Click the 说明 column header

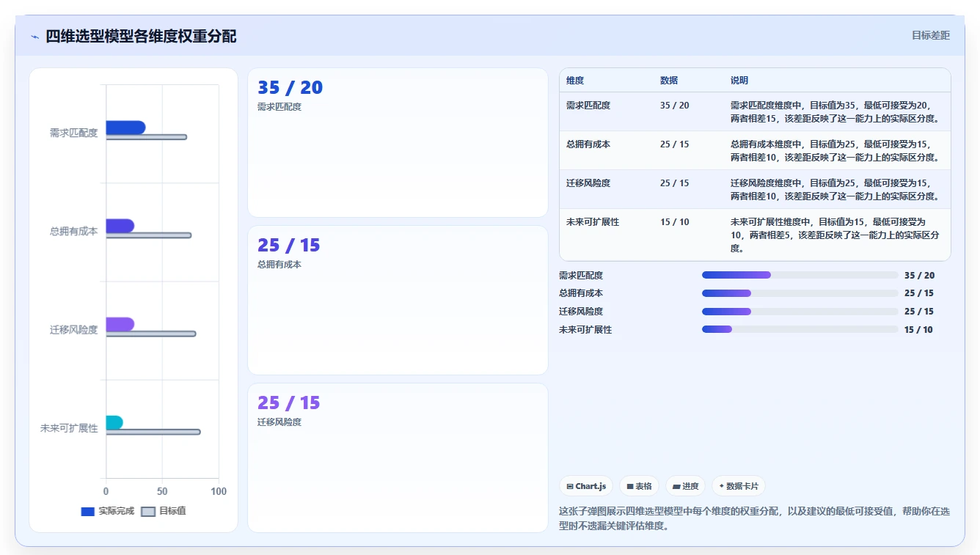pos(739,81)
